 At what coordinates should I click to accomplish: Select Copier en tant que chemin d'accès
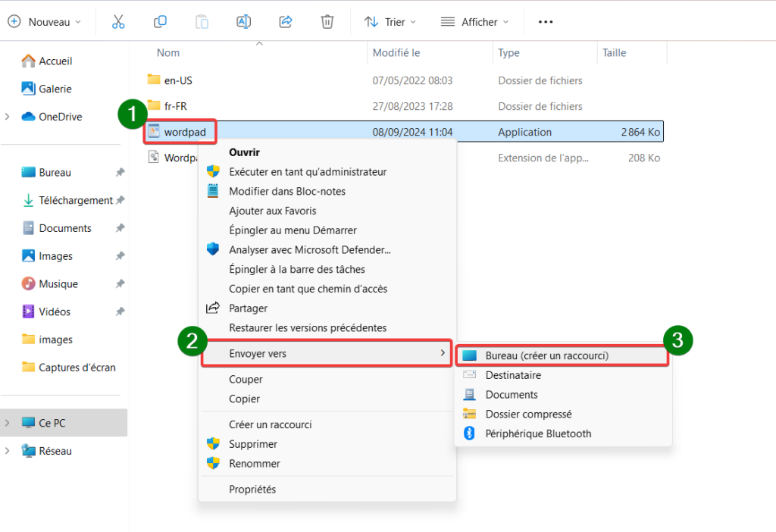pyautogui.click(x=327, y=289)
